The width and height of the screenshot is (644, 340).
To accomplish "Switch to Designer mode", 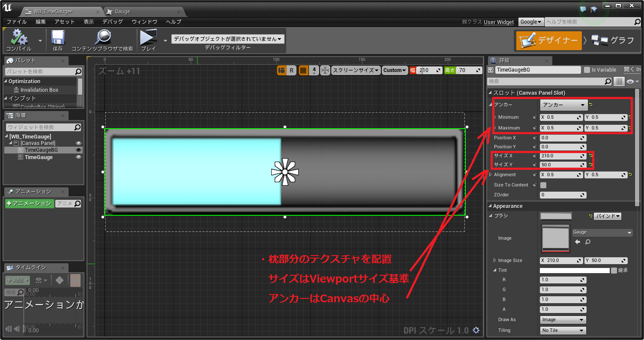I will pyautogui.click(x=549, y=40).
